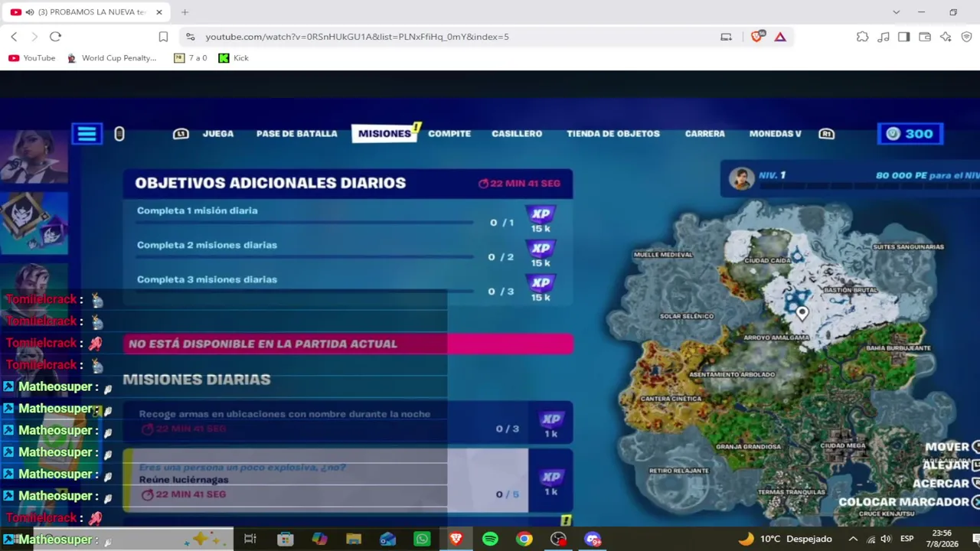
Task: Mute the tab audio speaker icon
Action: pos(29,12)
